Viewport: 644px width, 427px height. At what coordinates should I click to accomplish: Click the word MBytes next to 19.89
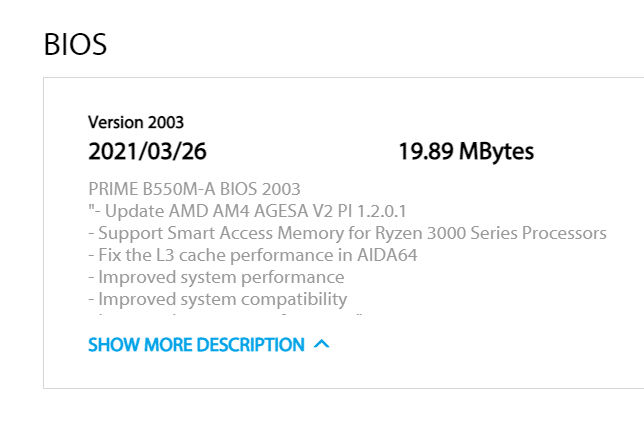click(496, 152)
